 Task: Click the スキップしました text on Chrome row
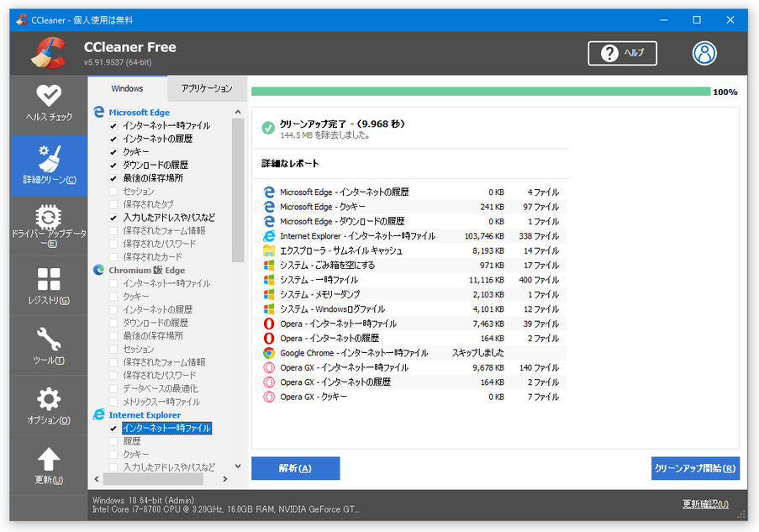pyautogui.click(x=477, y=353)
